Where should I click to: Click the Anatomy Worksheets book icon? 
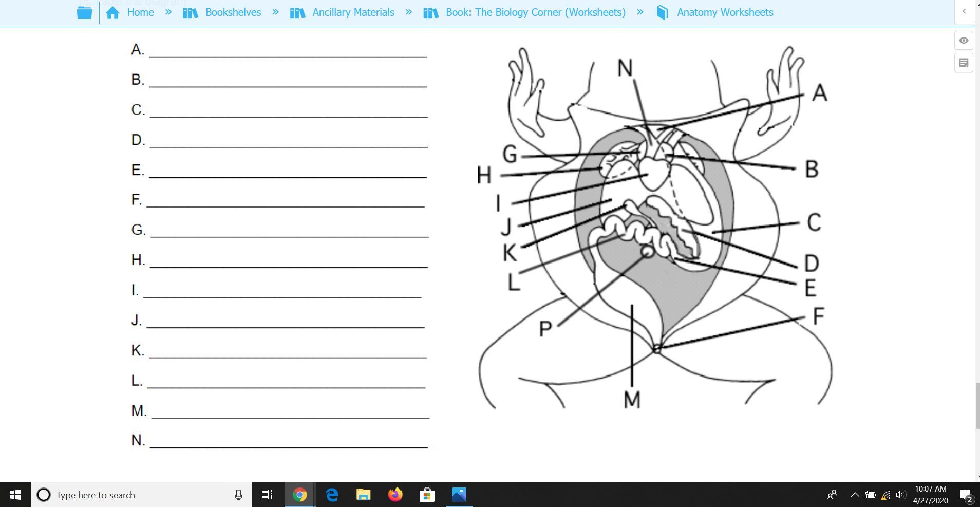coord(663,12)
